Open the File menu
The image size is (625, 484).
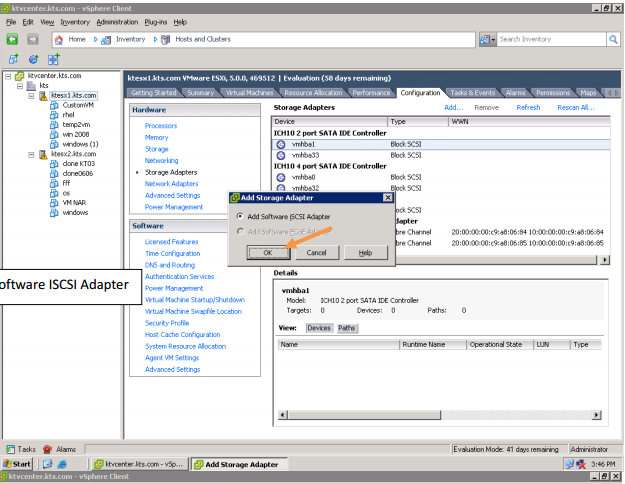11,22
